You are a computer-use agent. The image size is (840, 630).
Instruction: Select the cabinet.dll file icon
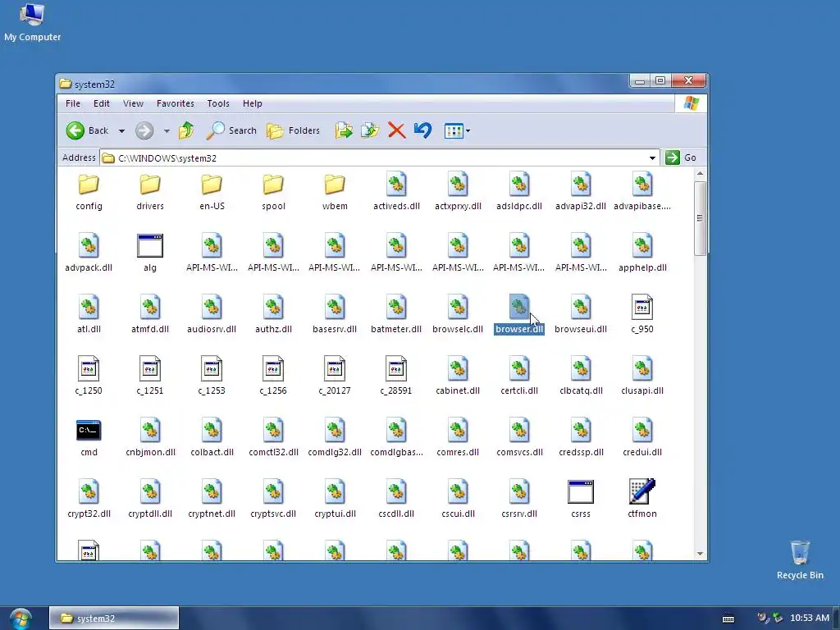coord(458,368)
